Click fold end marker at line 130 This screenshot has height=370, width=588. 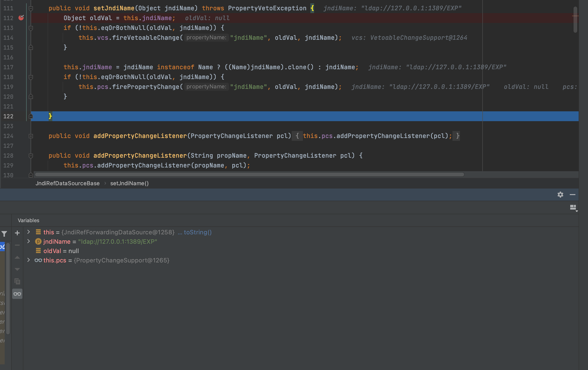tap(31, 175)
